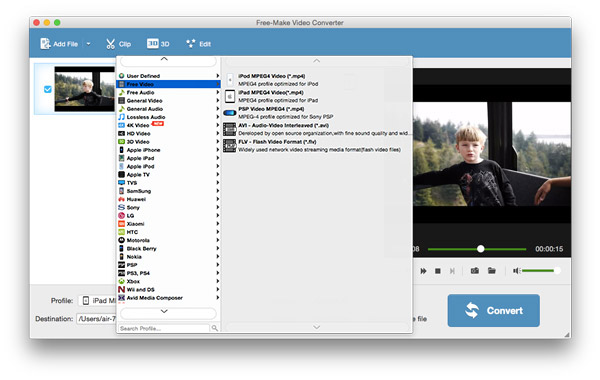Click the search magnifier icon
This screenshot has width=600, height=380.
click(x=215, y=328)
